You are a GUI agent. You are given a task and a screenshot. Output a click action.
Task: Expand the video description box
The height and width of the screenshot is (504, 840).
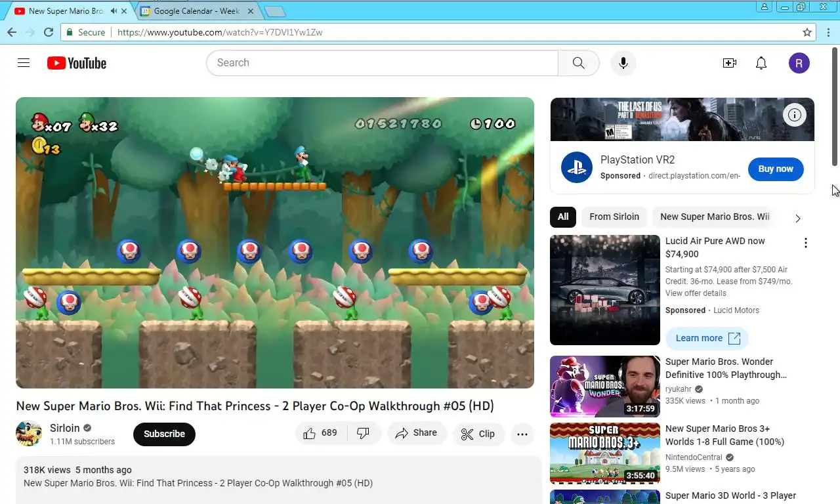click(278, 480)
